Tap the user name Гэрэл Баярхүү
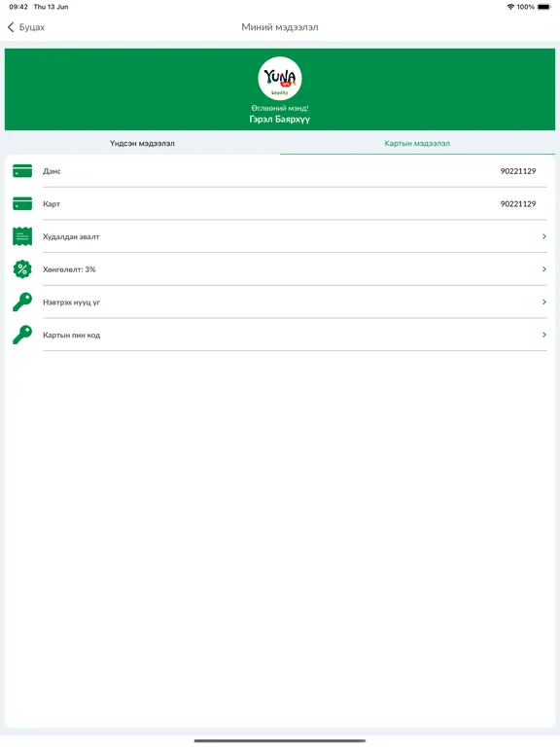This screenshot has width=560, height=747. pyautogui.click(x=280, y=119)
